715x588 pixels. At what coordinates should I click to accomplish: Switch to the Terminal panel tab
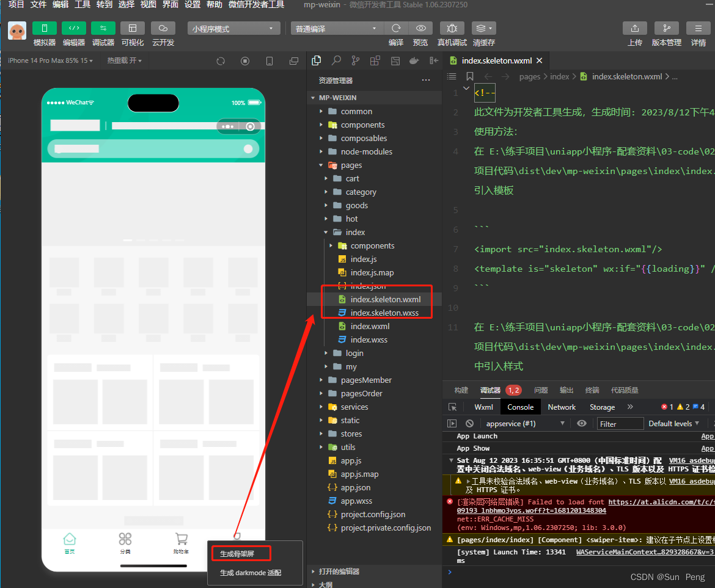click(592, 390)
